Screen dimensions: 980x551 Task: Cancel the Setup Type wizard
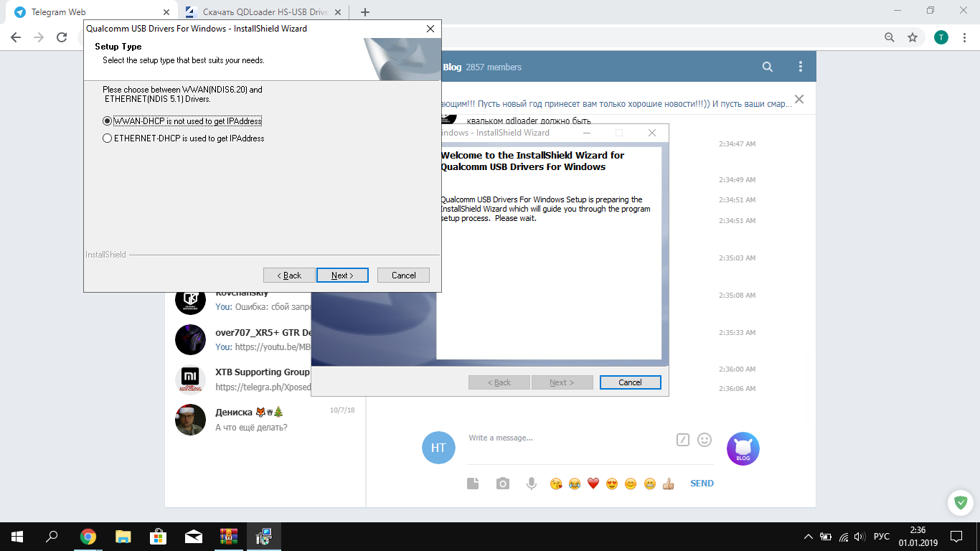click(403, 275)
